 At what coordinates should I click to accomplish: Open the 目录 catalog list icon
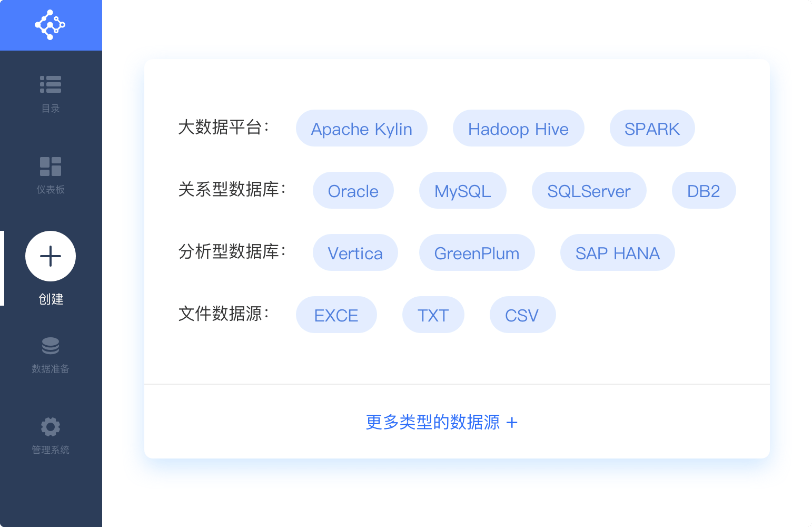(51, 84)
